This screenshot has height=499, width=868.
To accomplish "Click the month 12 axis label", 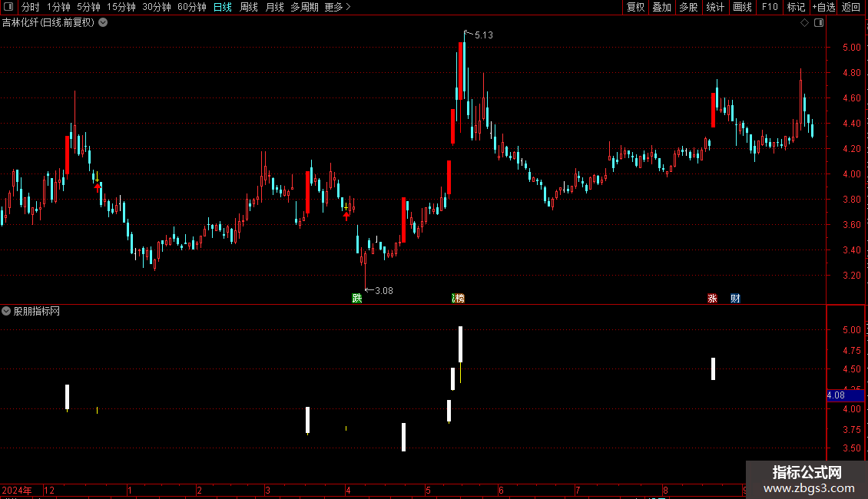I will point(49,490).
